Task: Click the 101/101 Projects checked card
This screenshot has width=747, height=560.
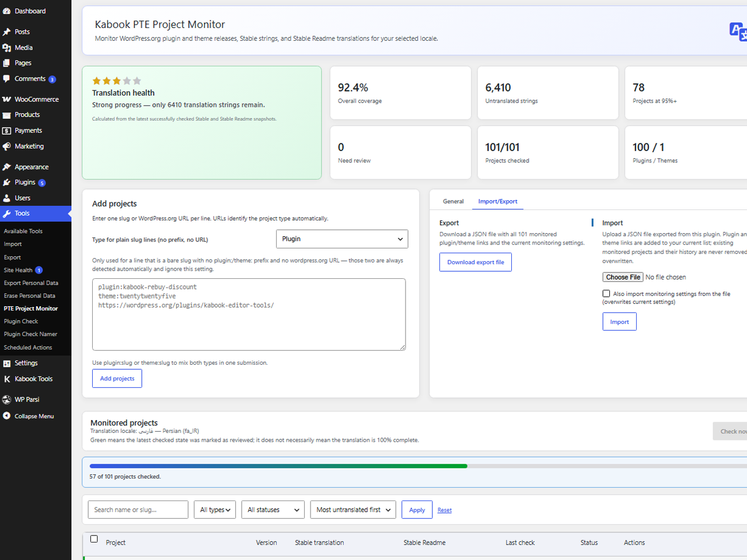Action: 548,153
